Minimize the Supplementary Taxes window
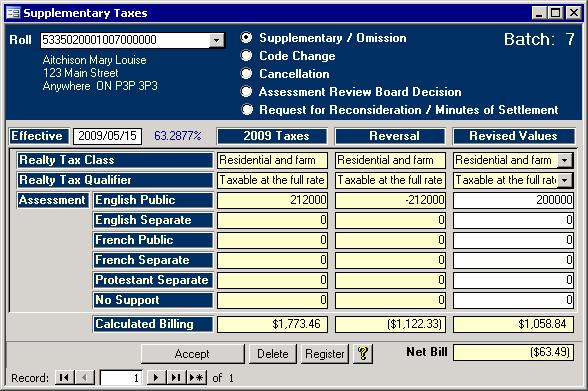The height and width of the screenshot is (391, 588). (540, 13)
